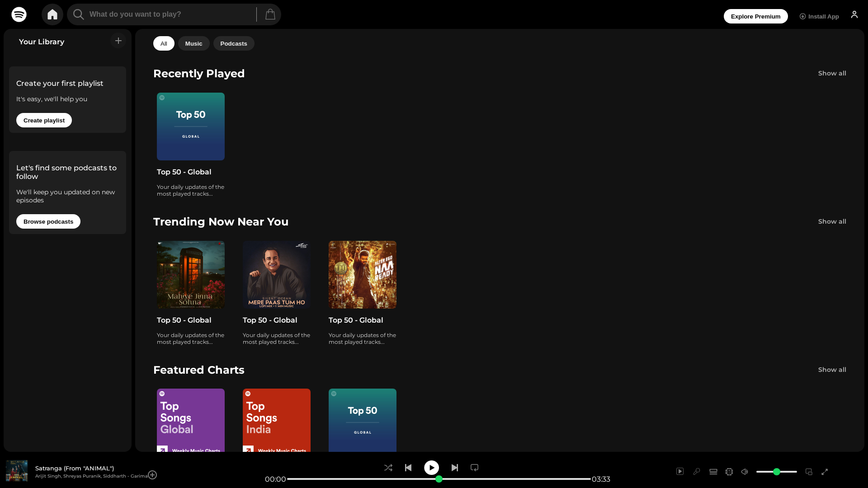Connect to a device
The width and height of the screenshot is (868, 488).
pos(729,472)
